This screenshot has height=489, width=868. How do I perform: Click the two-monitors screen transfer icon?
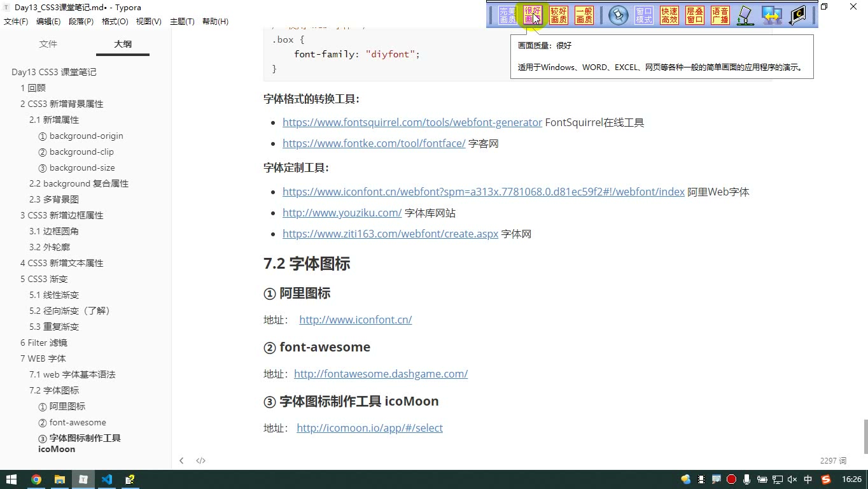tap(772, 15)
